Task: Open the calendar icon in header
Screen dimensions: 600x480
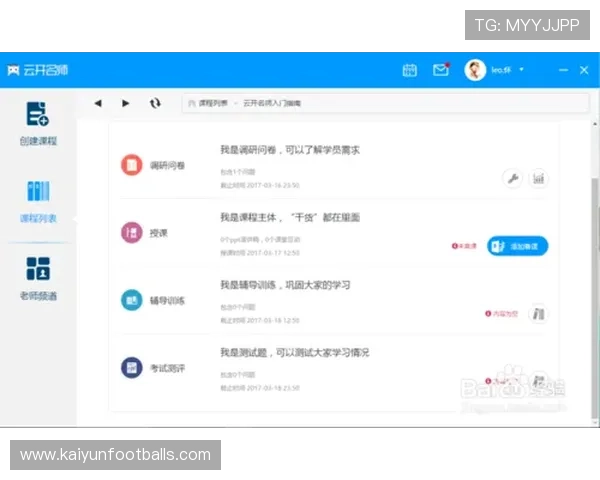Action: coord(409,70)
